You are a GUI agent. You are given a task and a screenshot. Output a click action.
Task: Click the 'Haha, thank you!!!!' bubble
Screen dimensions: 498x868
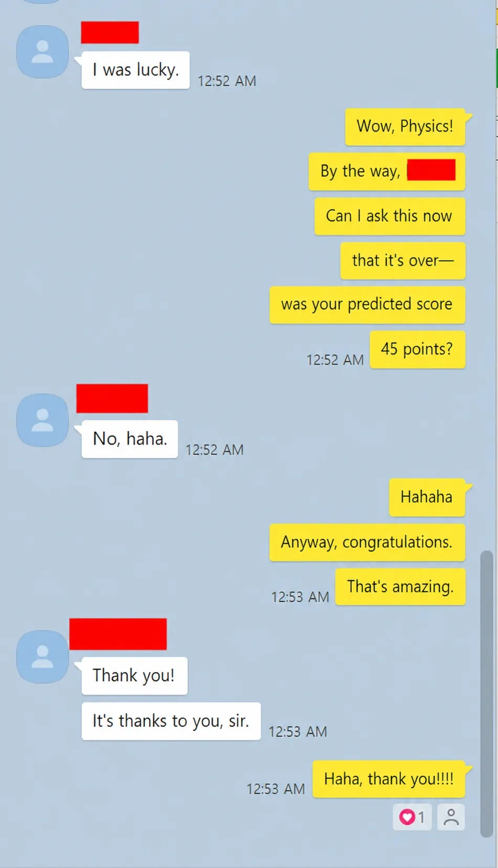[389, 779]
